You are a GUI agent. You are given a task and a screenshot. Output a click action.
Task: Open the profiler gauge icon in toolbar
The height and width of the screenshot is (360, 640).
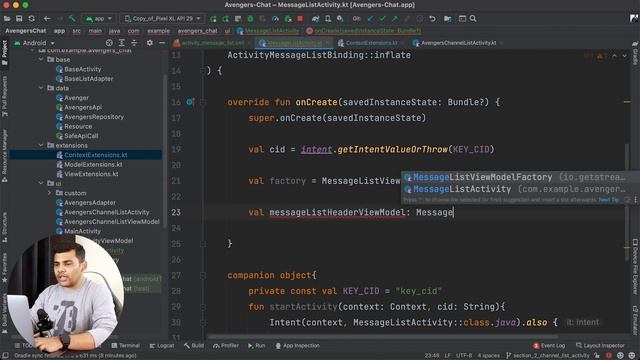pyautogui.click(x=276, y=19)
